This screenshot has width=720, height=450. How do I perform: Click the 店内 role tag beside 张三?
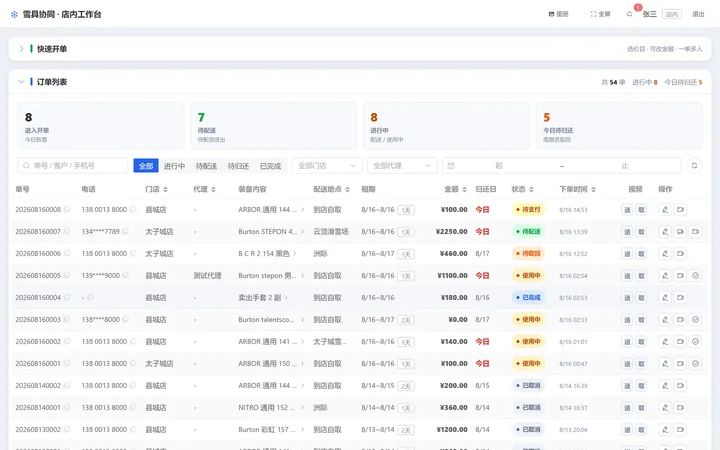671,14
